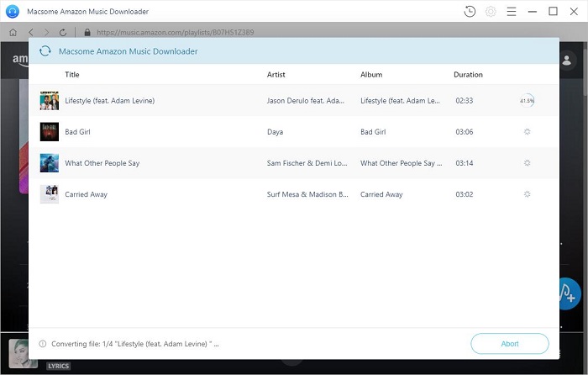This screenshot has height=375, width=588.
Task: Click the now-playing album art in player bar
Action: click(x=18, y=353)
